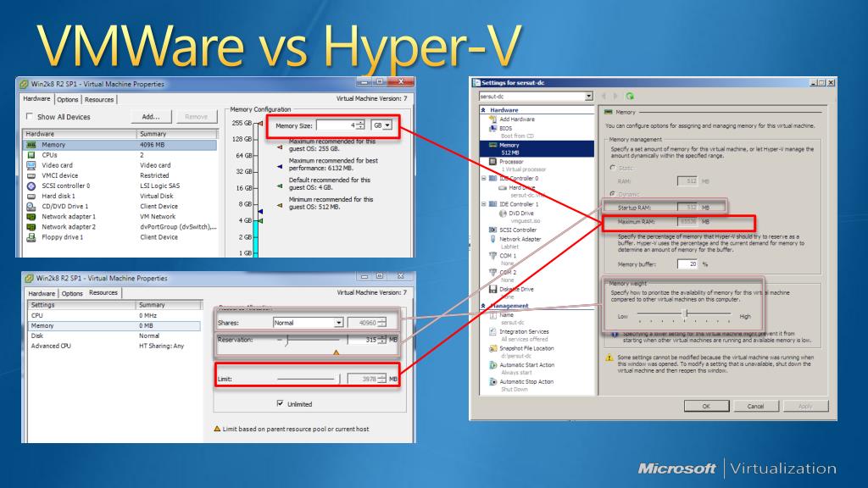Click the Reservation slider thumb
868x488 pixels.
[x=287, y=340]
